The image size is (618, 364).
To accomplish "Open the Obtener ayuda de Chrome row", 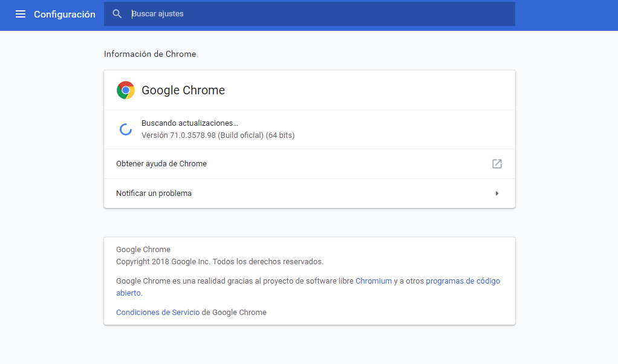I will [161, 164].
